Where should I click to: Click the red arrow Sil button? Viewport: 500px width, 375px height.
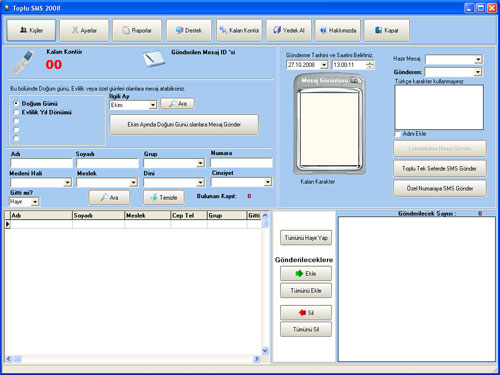306,313
